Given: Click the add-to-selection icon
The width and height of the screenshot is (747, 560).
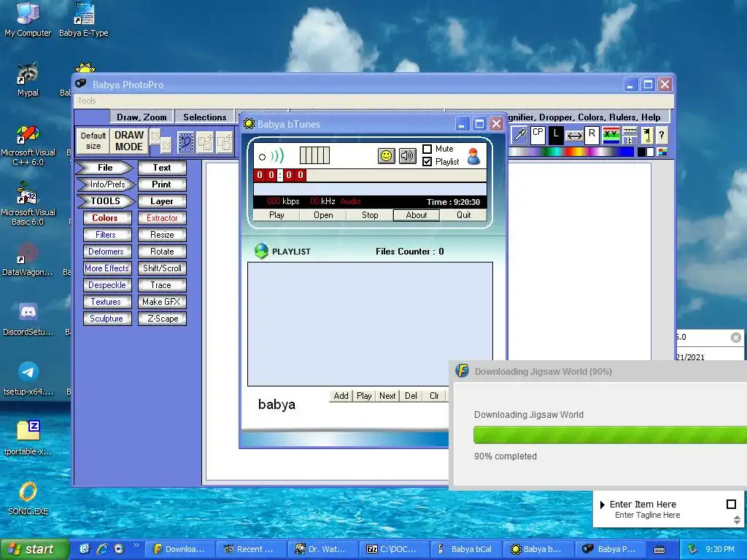Looking at the screenshot, I should click(205, 142).
